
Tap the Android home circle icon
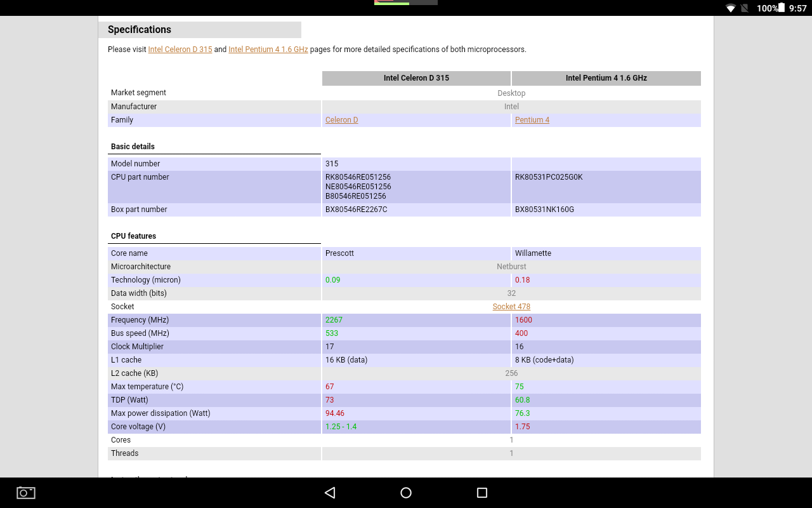(406, 493)
